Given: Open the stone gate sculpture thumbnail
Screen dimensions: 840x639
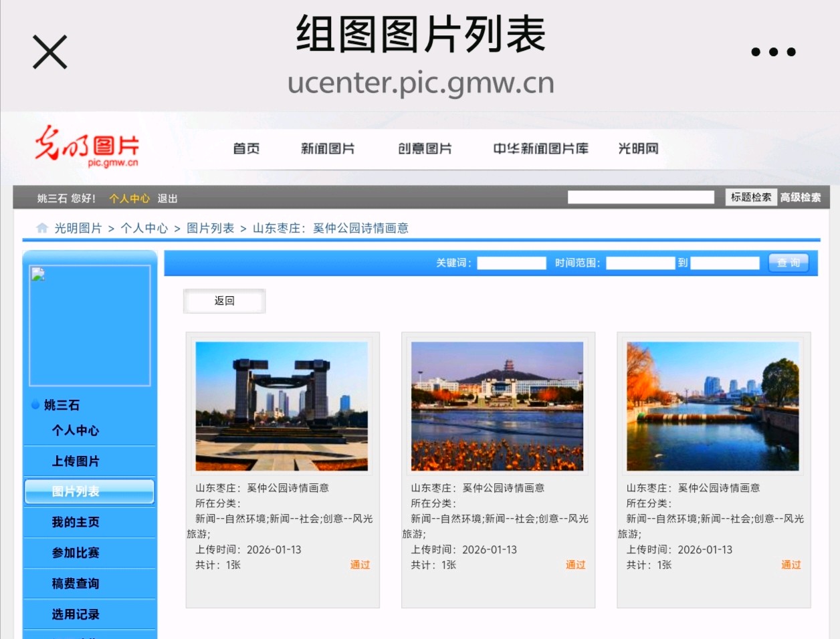Looking at the screenshot, I should click(x=282, y=406).
